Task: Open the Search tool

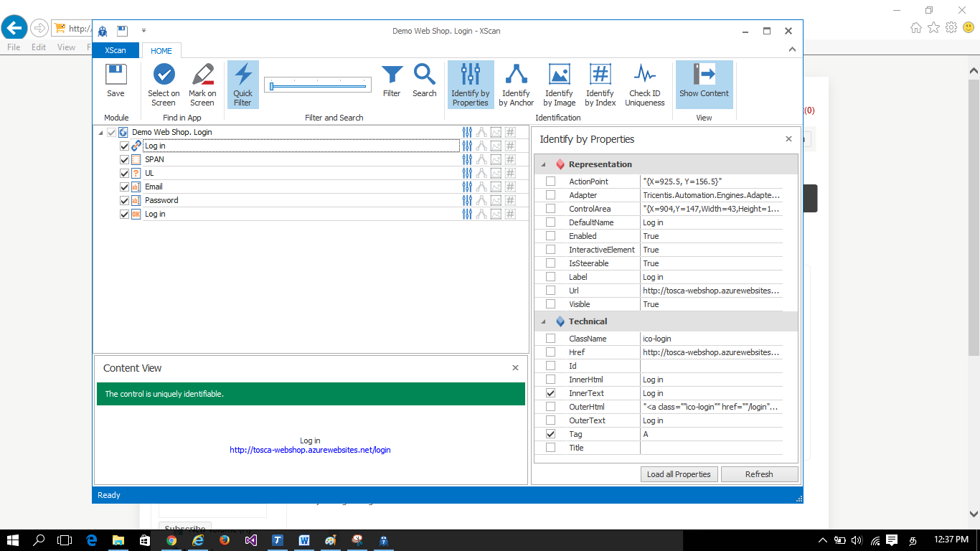Action: pos(424,83)
